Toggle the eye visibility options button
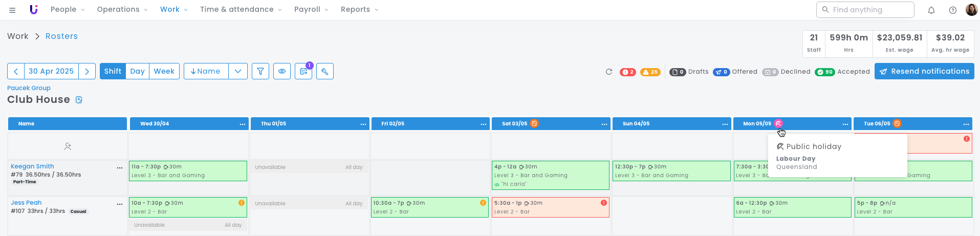This screenshot has width=980, height=236. [x=282, y=71]
